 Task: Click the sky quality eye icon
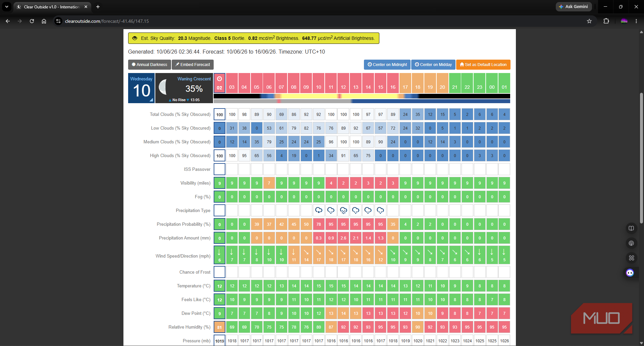point(135,38)
